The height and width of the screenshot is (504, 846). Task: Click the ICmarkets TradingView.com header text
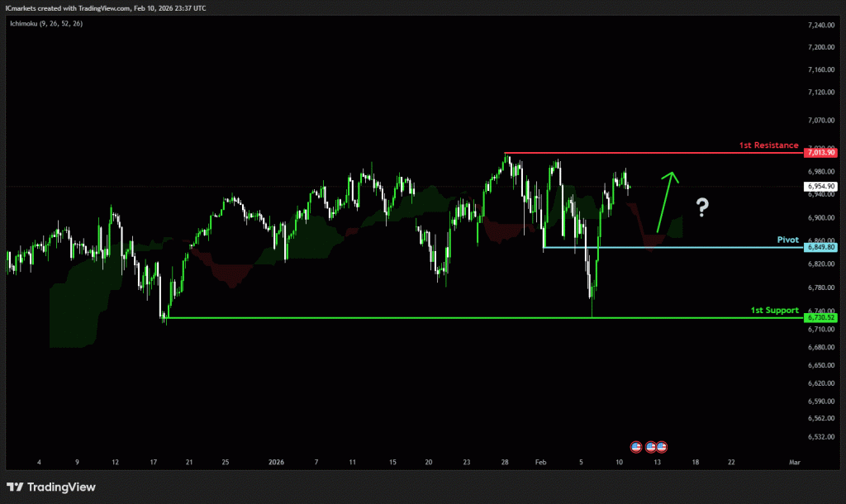coord(107,7)
